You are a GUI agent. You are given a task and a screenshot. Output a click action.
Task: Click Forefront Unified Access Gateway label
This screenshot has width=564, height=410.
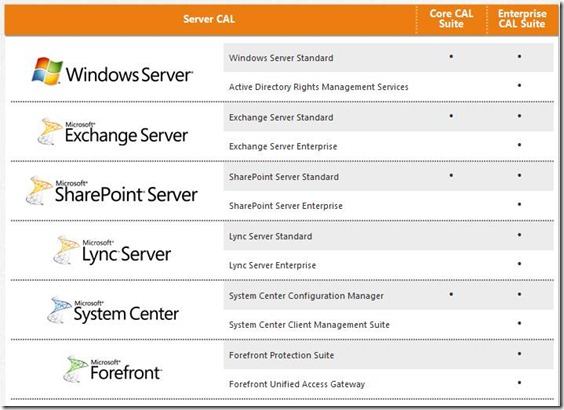(x=297, y=384)
